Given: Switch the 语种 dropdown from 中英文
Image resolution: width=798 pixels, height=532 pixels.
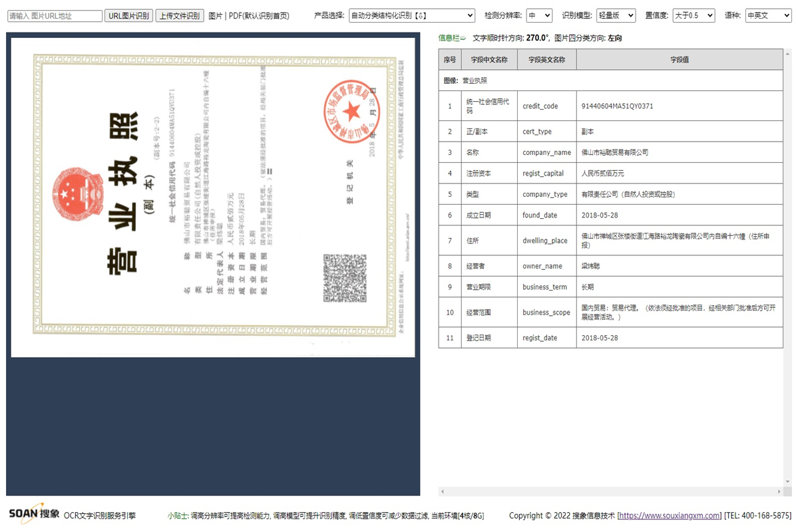Looking at the screenshot, I should (767, 15).
